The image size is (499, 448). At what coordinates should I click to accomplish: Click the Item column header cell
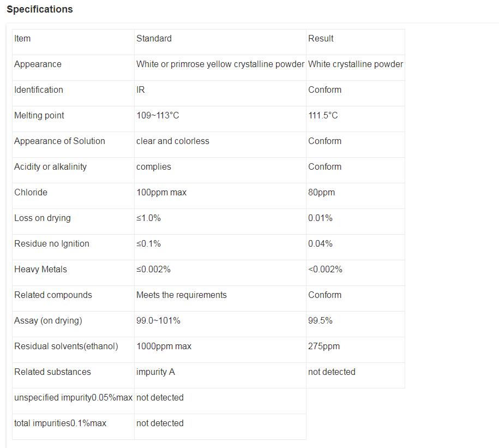coord(22,38)
